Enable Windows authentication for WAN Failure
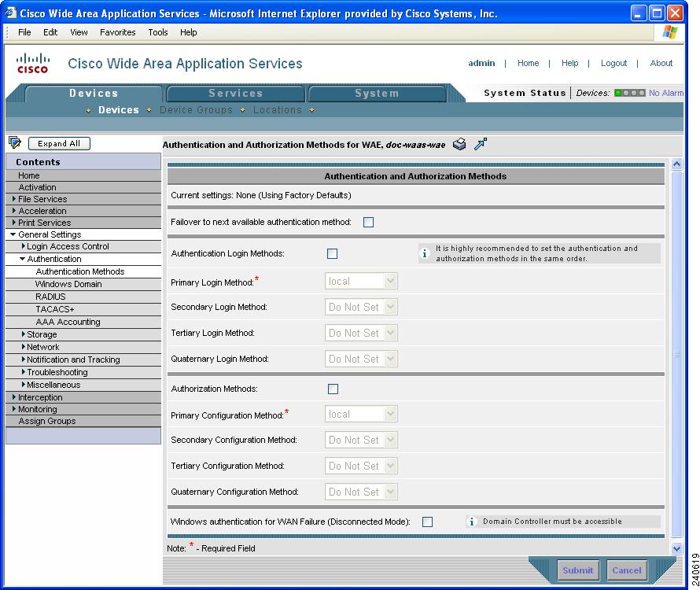Screen dimensions: 700x590 [427, 522]
